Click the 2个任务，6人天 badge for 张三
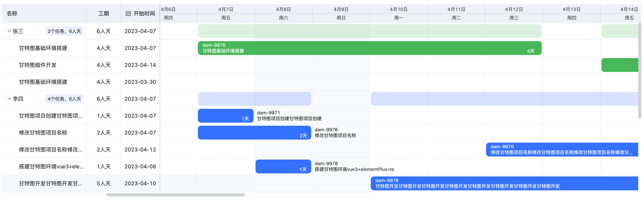 pyautogui.click(x=64, y=31)
